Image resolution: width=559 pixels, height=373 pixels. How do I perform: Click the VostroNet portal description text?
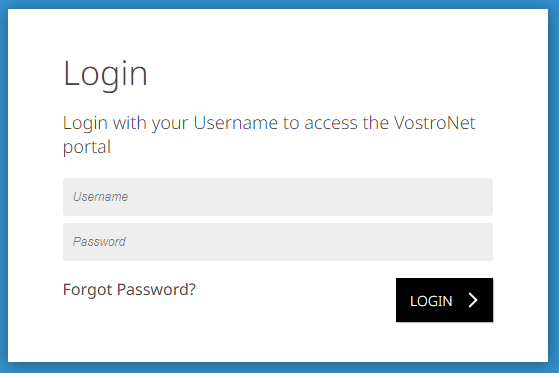click(269, 135)
